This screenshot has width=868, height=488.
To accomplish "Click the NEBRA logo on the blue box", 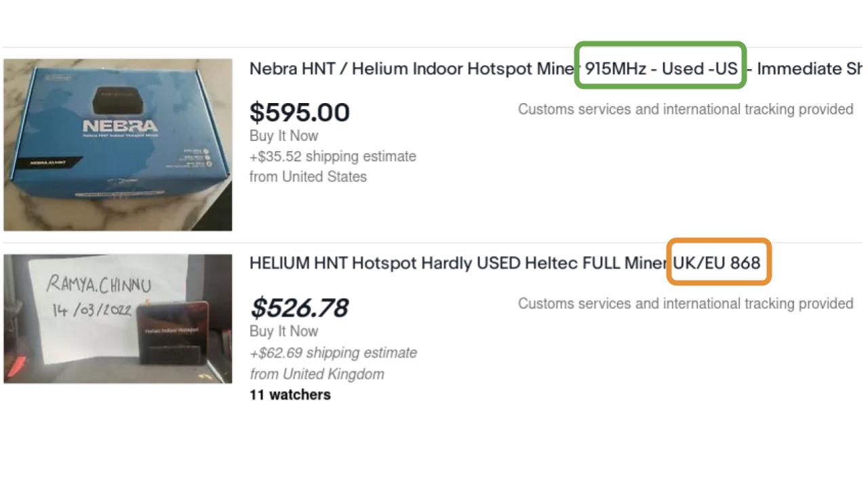I will click(119, 126).
